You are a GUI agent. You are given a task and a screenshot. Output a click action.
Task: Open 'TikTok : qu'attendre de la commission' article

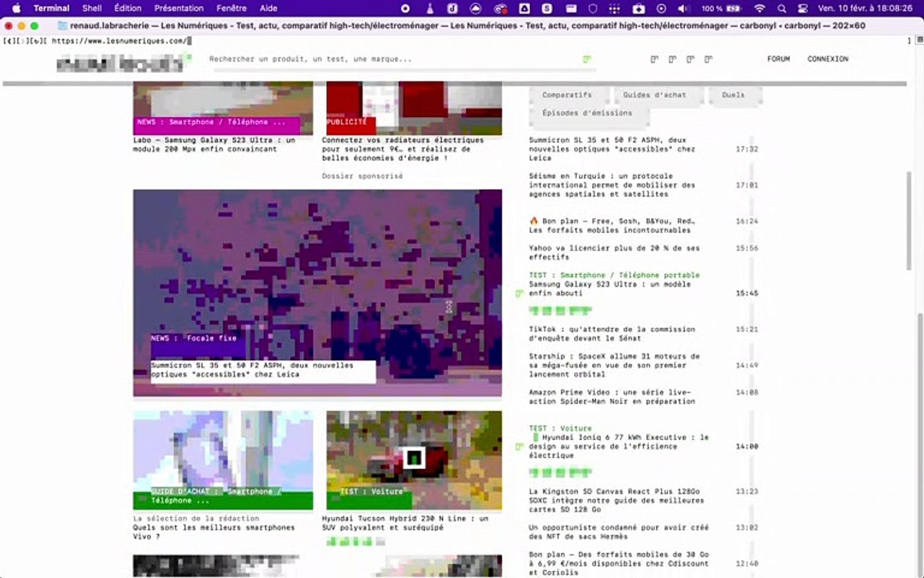[612, 334]
